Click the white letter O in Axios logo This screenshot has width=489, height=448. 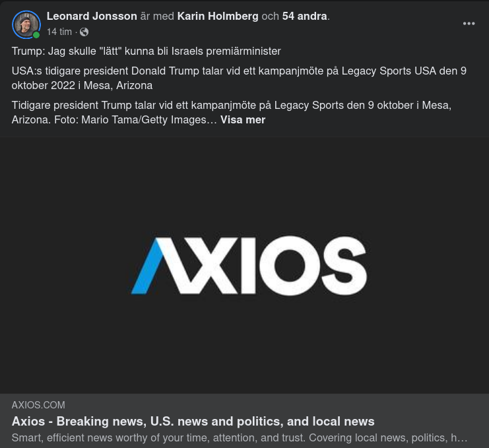290,266
